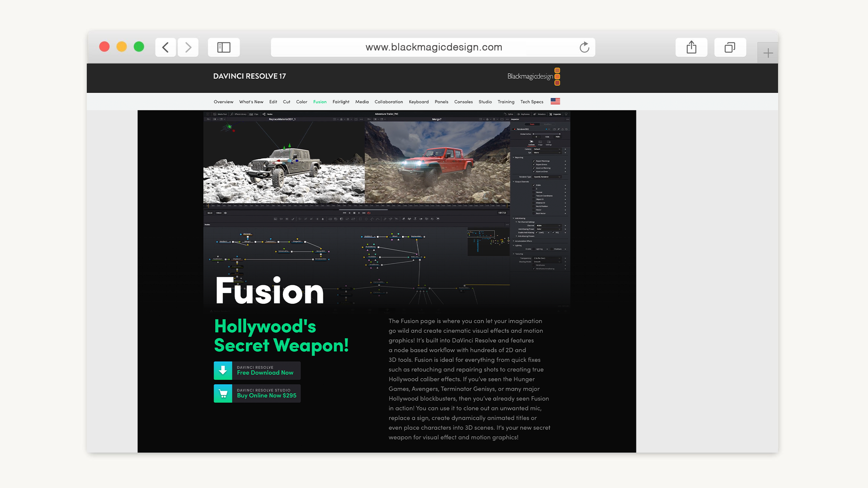Open the Metadata panel

click(x=540, y=114)
